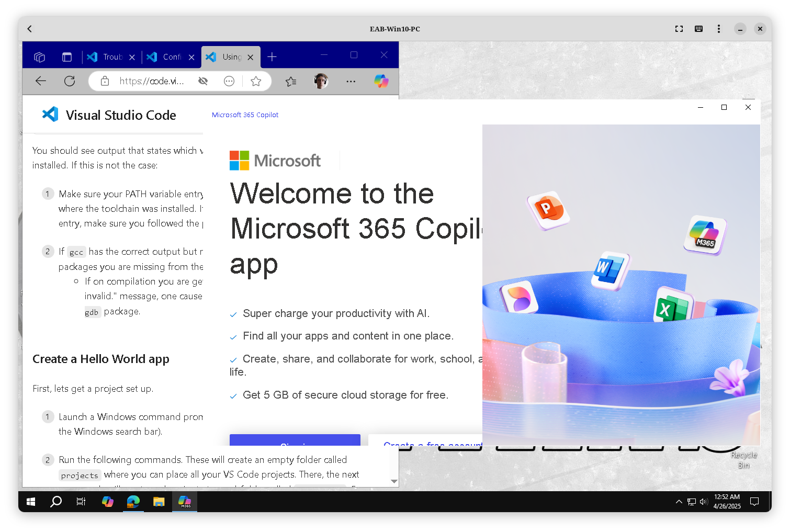Open the Windows notification center

coord(754,502)
